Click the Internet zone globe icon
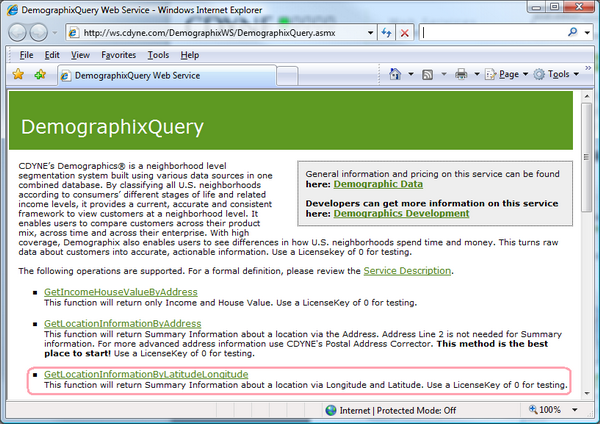This screenshot has height=424, width=600. [x=331, y=410]
